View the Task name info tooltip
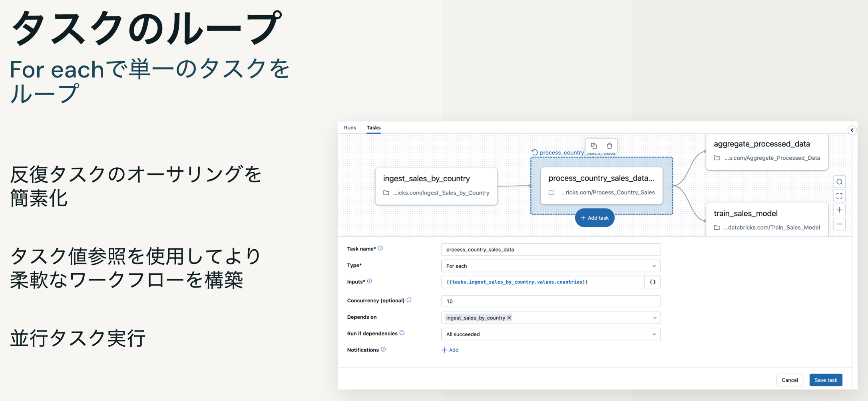The width and height of the screenshot is (868, 401). pos(381,248)
